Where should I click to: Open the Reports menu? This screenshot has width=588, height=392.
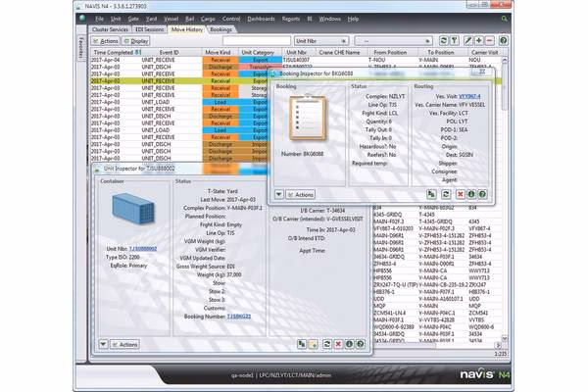[x=291, y=19]
